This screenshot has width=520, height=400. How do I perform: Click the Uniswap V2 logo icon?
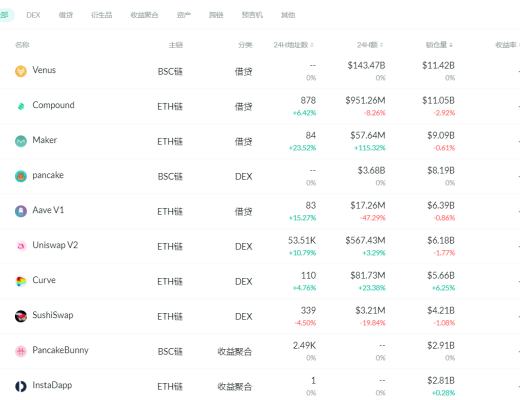[21, 246]
